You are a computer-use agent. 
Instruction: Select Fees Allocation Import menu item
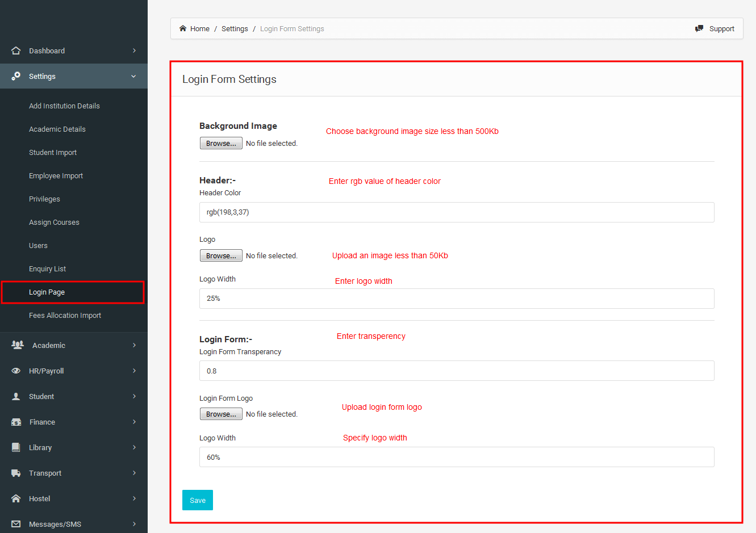(65, 316)
